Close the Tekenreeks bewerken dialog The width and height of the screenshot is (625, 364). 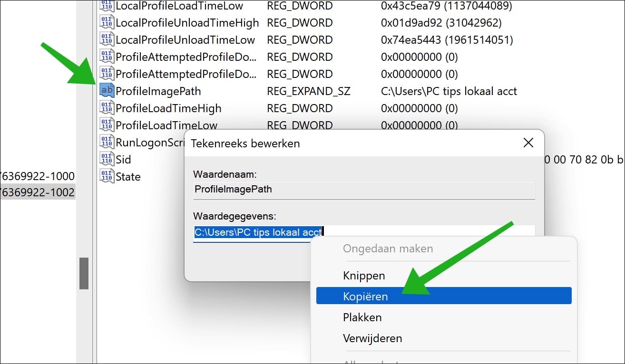(528, 142)
